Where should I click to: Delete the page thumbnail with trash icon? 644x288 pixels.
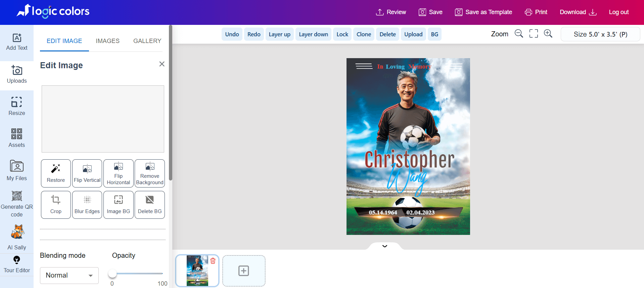pos(213,261)
